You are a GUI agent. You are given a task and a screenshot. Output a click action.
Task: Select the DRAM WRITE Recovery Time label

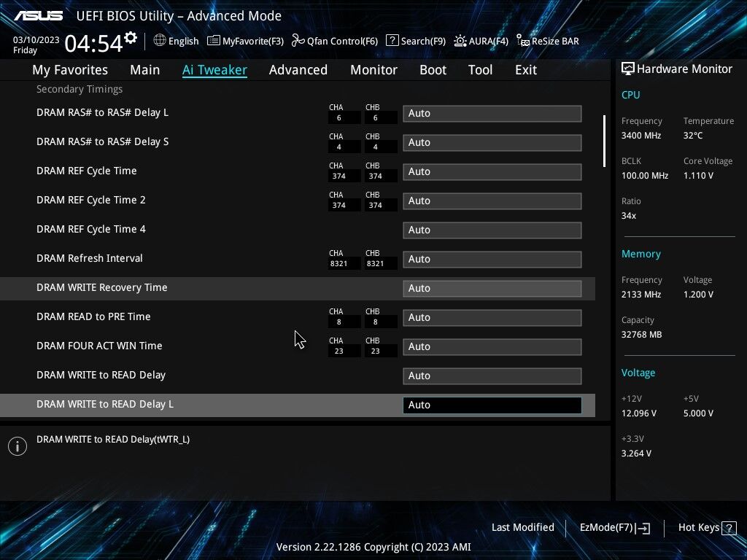pos(102,287)
